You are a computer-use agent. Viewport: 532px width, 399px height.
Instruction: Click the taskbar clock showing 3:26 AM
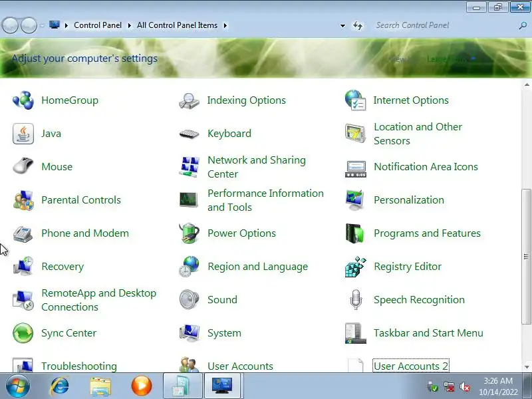click(498, 386)
